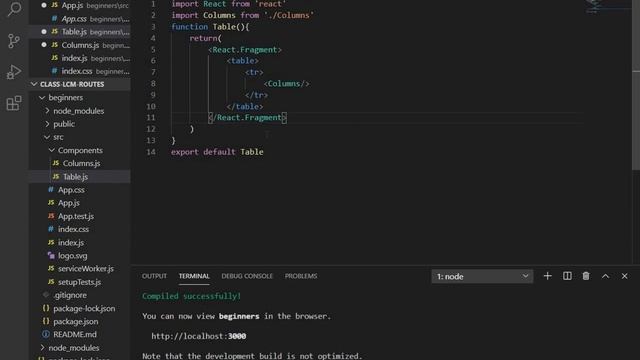
Task: Switch to Columns.js in open editors
Action: 80,45
